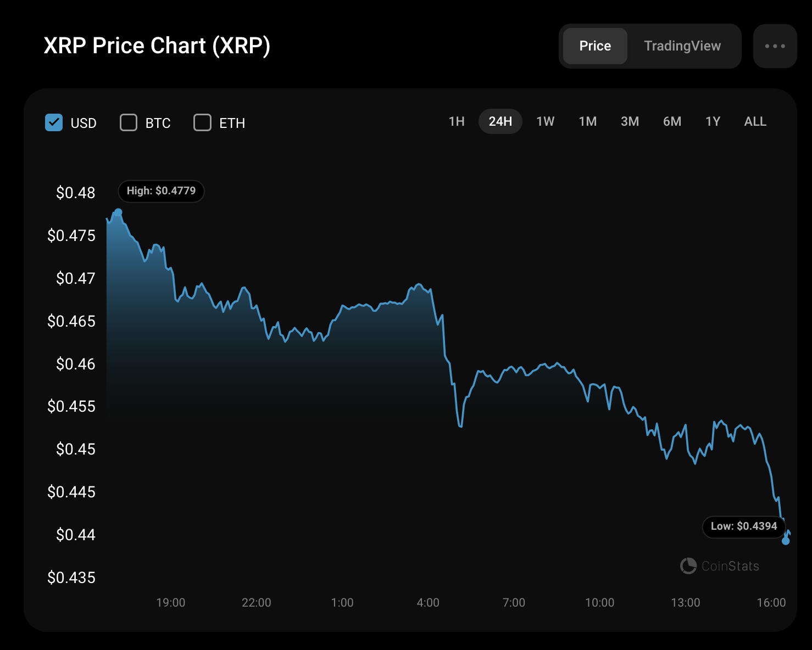Uncheck the USD currency checkbox
This screenshot has width=812, height=650.
[x=54, y=122]
